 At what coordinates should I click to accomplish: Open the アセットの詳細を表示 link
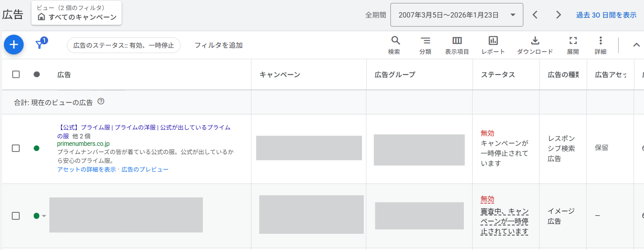pyautogui.click(x=87, y=169)
